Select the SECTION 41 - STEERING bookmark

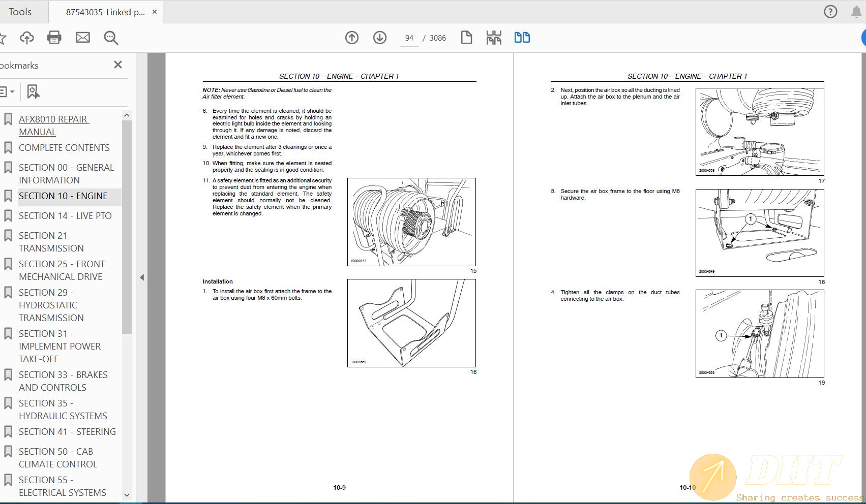(x=67, y=432)
